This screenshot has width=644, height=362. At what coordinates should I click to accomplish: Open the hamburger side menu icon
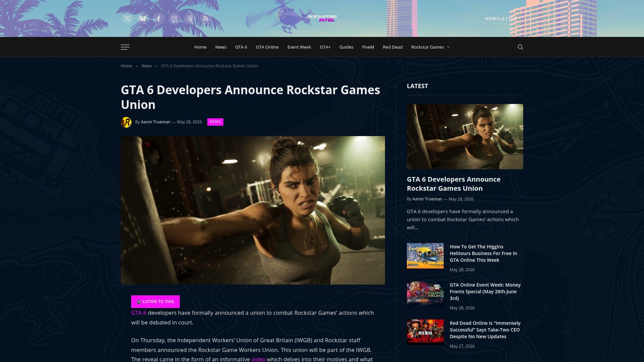pyautogui.click(x=125, y=47)
